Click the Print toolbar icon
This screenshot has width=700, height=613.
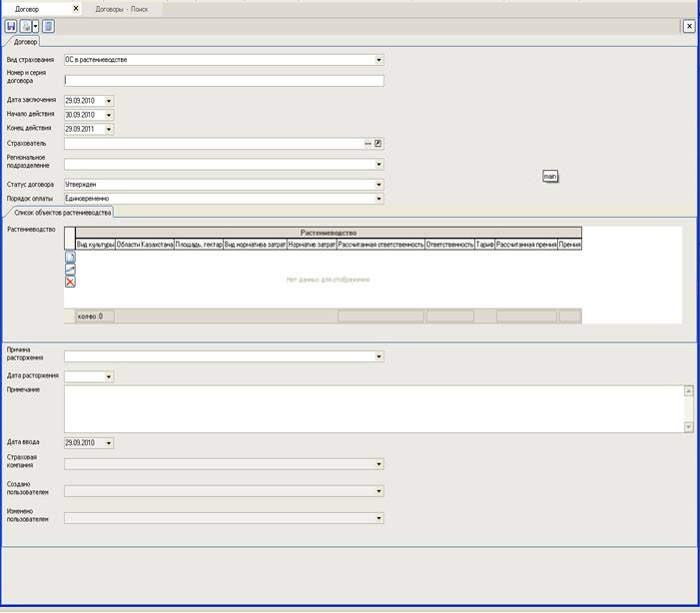click(x=25, y=26)
